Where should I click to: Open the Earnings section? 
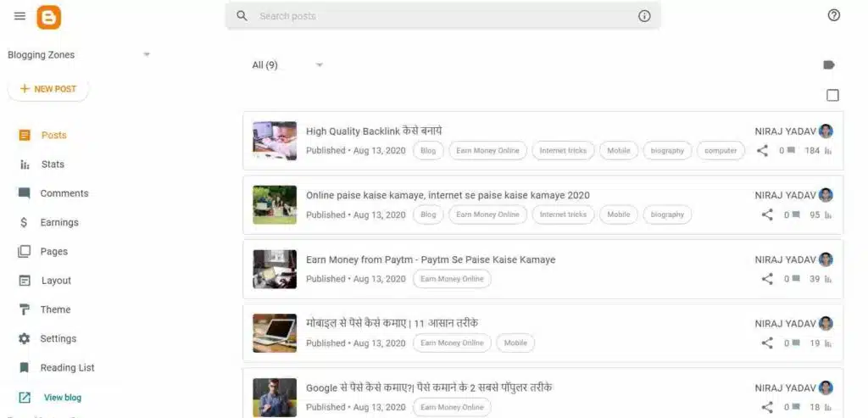(x=59, y=222)
